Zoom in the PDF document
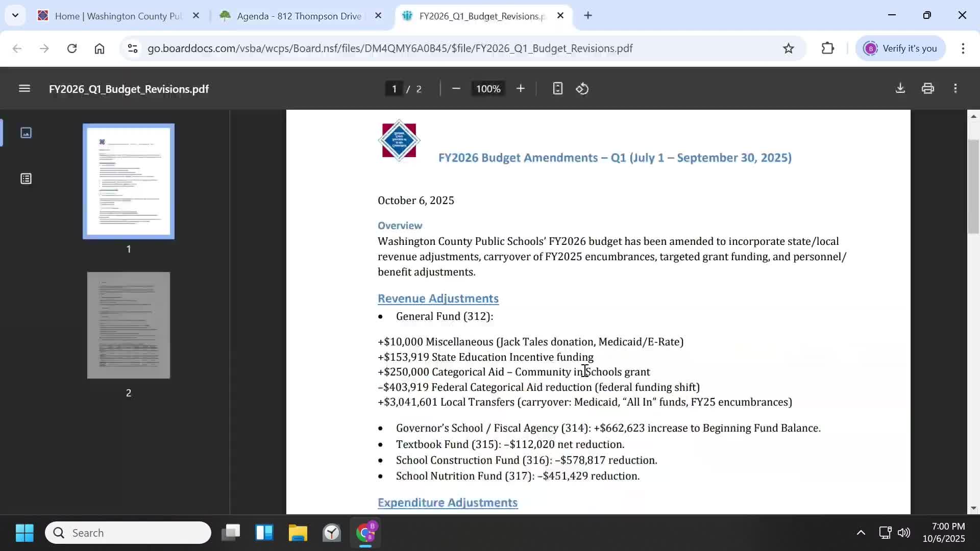 pyautogui.click(x=520, y=89)
